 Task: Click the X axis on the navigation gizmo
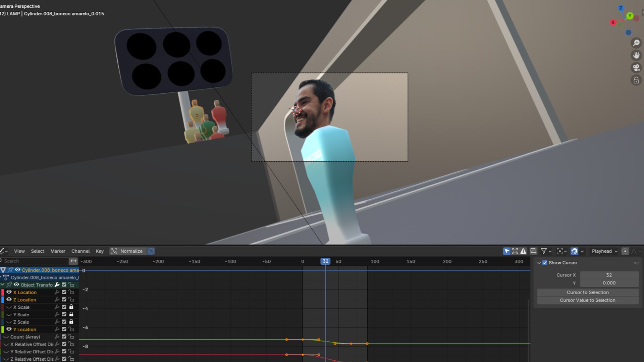[613, 22]
